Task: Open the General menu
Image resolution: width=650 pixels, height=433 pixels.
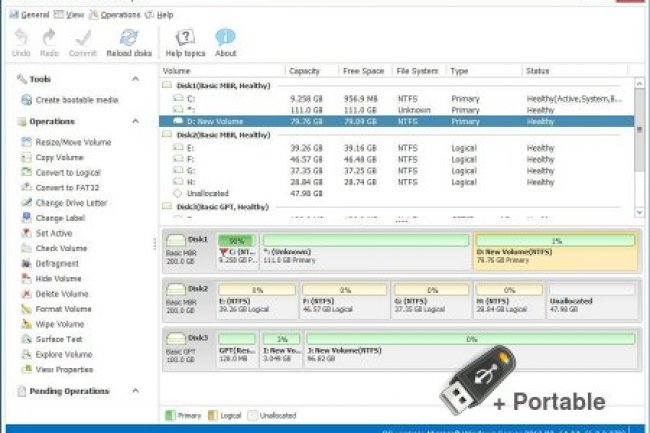Action: click(30, 15)
